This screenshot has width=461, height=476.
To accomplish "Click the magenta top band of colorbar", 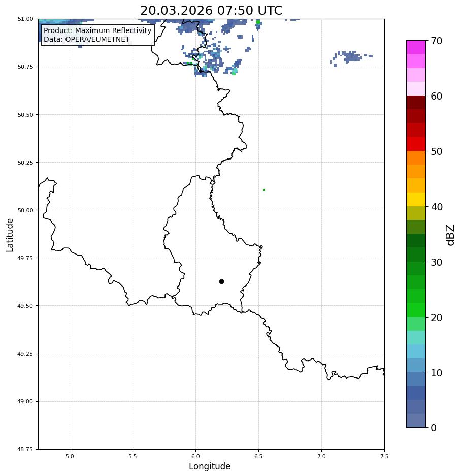I will coord(416,47).
